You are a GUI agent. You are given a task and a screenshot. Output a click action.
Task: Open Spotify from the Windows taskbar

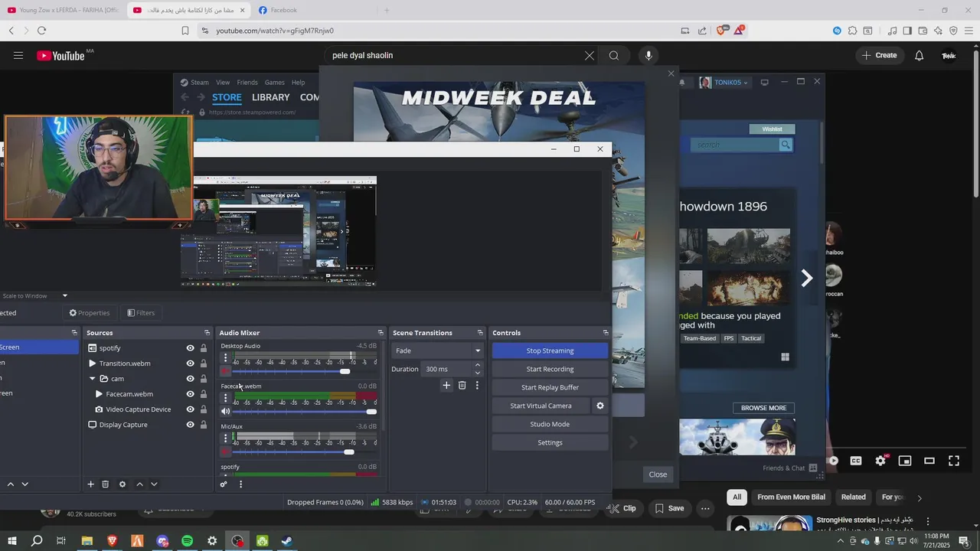click(188, 541)
